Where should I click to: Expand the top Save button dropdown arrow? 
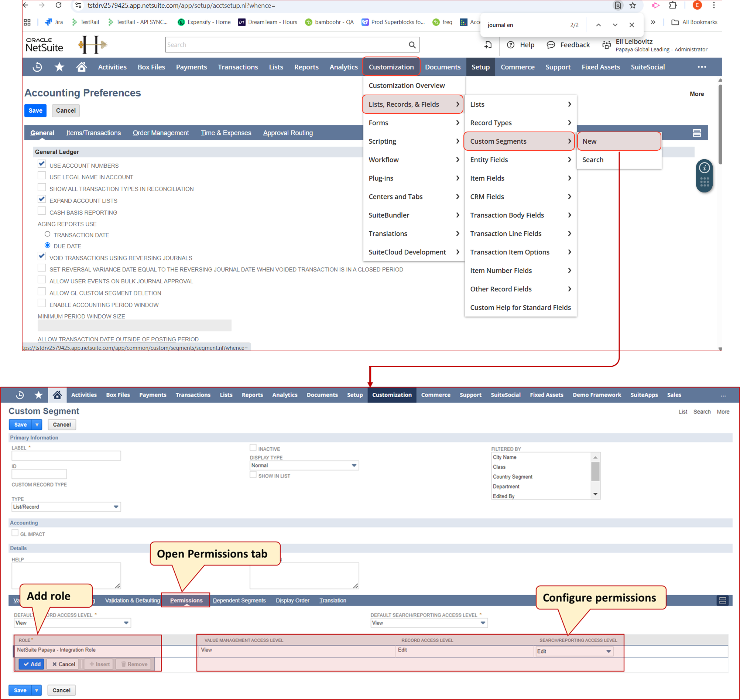(37, 425)
